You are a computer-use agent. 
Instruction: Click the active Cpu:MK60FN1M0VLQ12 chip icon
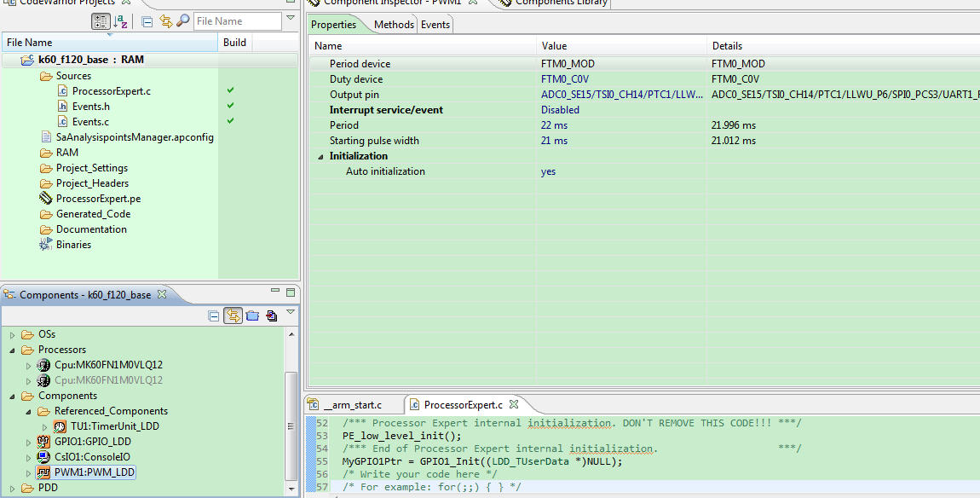click(x=43, y=365)
